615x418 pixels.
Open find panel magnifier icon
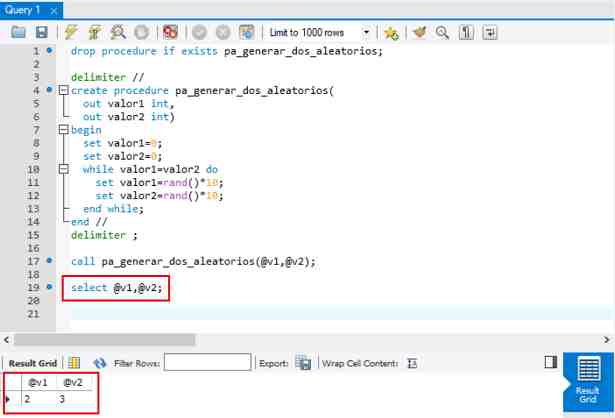[442, 32]
